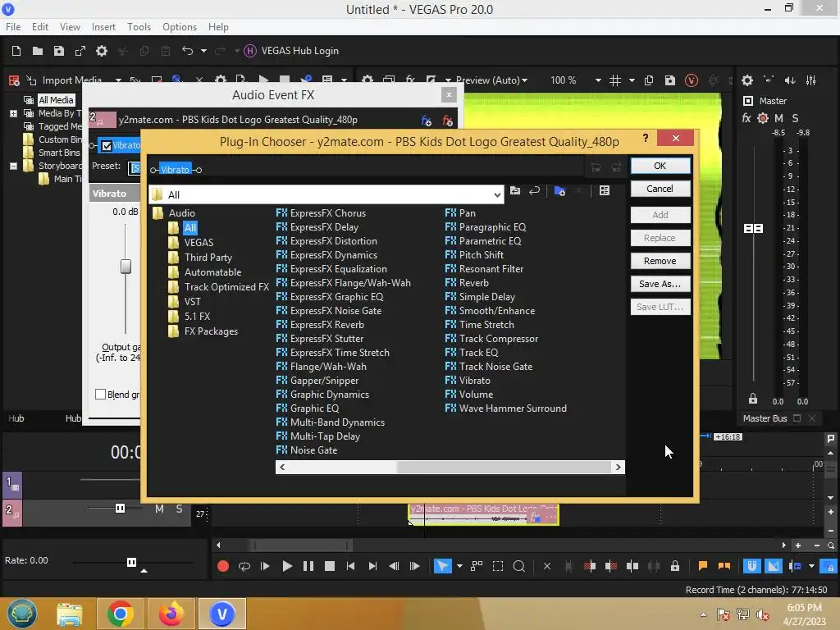Viewport: 840px width, 630px height.
Task: Solo track 2 with its S button
Action: 179,509
